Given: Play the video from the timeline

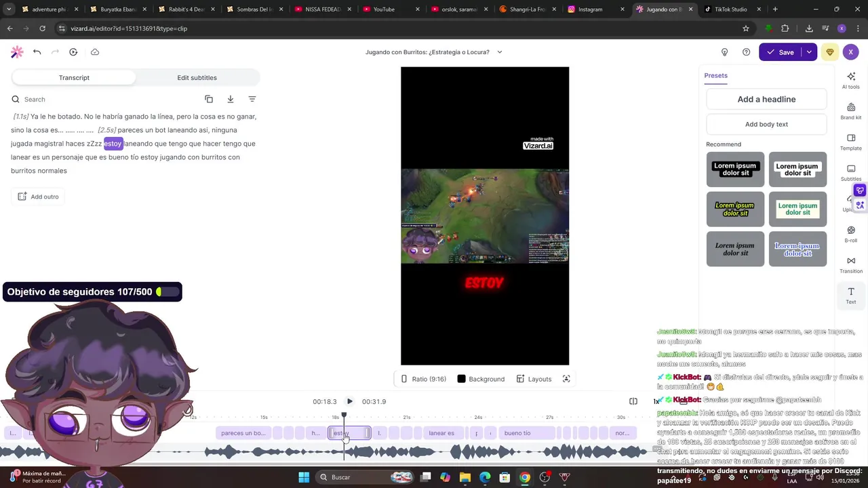Looking at the screenshot, I should coord(349,401).
